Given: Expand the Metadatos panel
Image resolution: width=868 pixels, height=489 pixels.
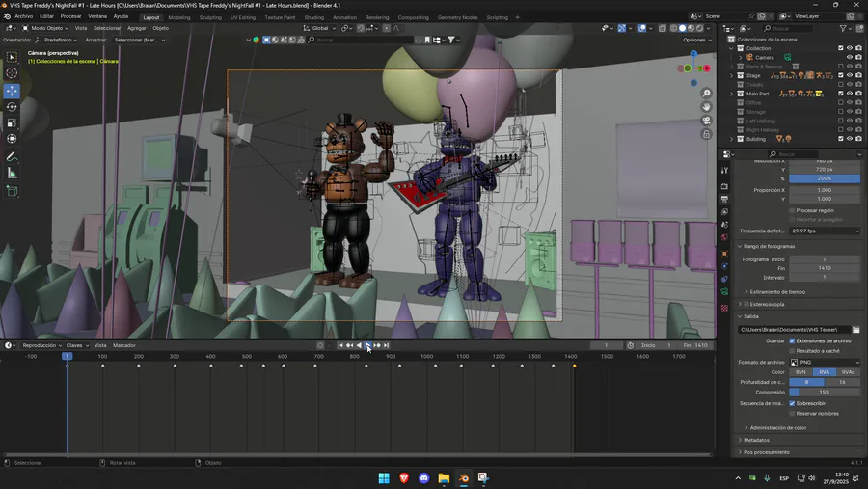Looking at the screenshot, I should click(756, 440).
